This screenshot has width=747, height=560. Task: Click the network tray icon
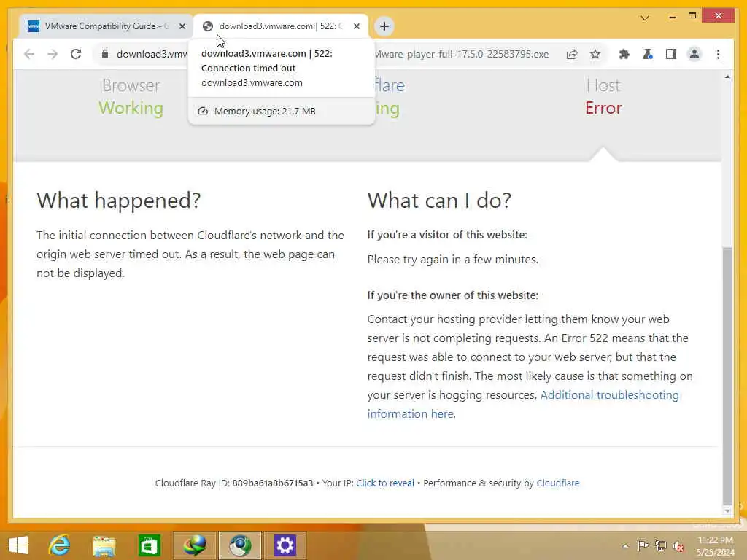pyautogui.click(x=661, y=545)
